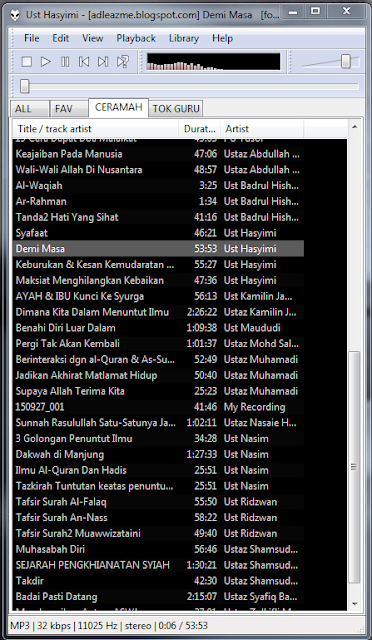The height and width of the screenshot is (640, 372).
Task: Select track 'Wali-Wali Allah Di Nusantara'
Action: [x=158, y=170]
